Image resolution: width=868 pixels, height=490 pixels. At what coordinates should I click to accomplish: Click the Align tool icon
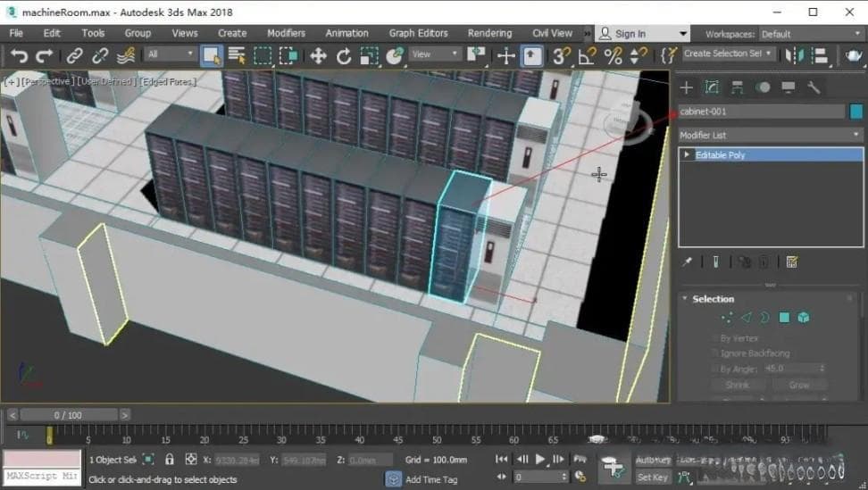pyautogui.click(x=820, y=56)
